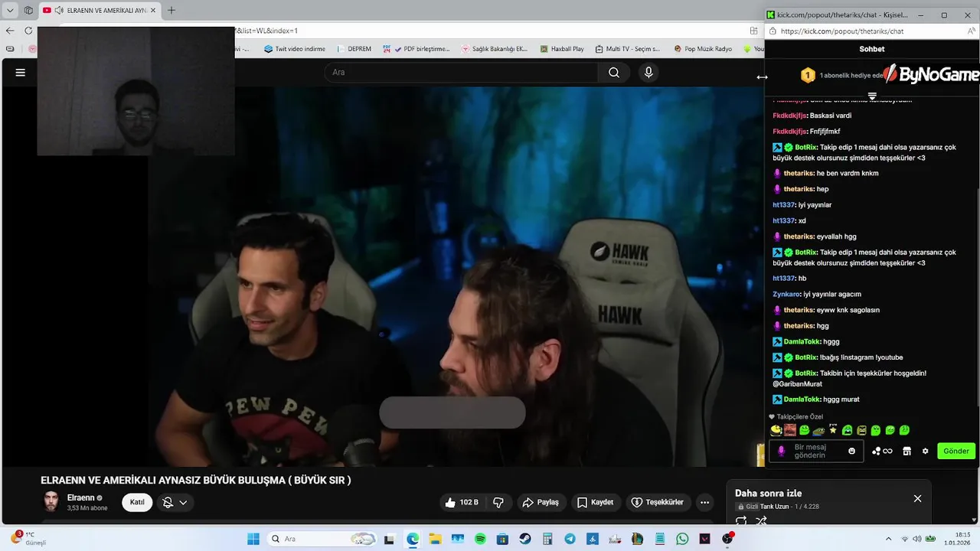Collapse the pinned gift banner in chat
980x551 pixels.
click(x=872, y=96)
